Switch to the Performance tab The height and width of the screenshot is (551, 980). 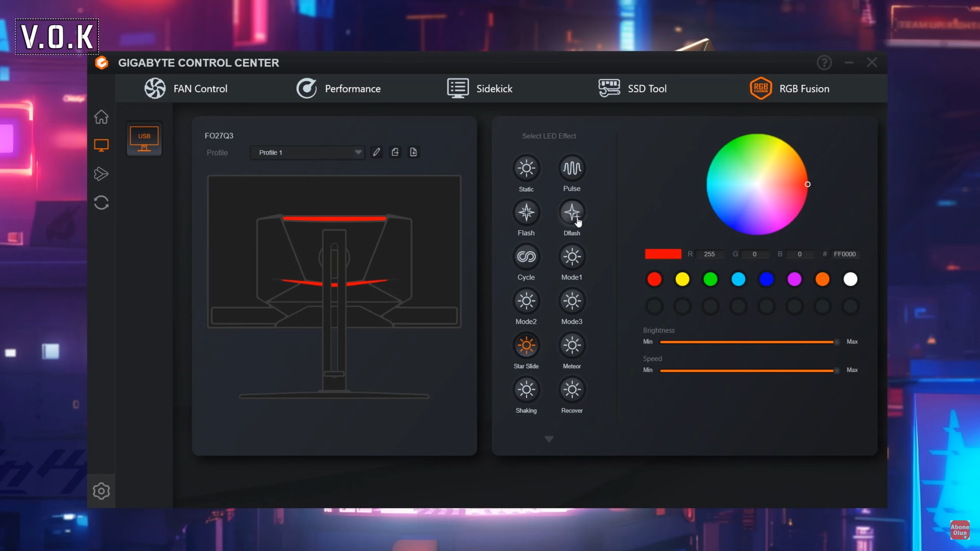338,89
